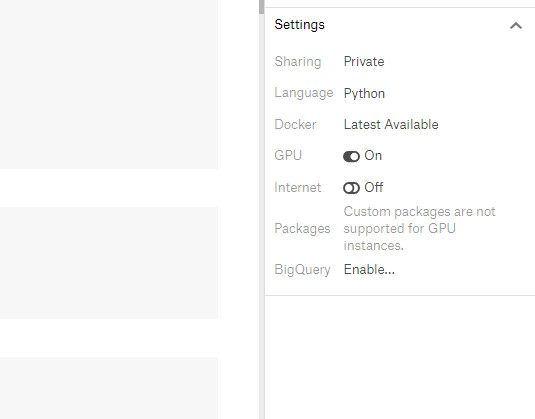Open the Python language selector
Screen dimensions: 535x419
[364, 93]
